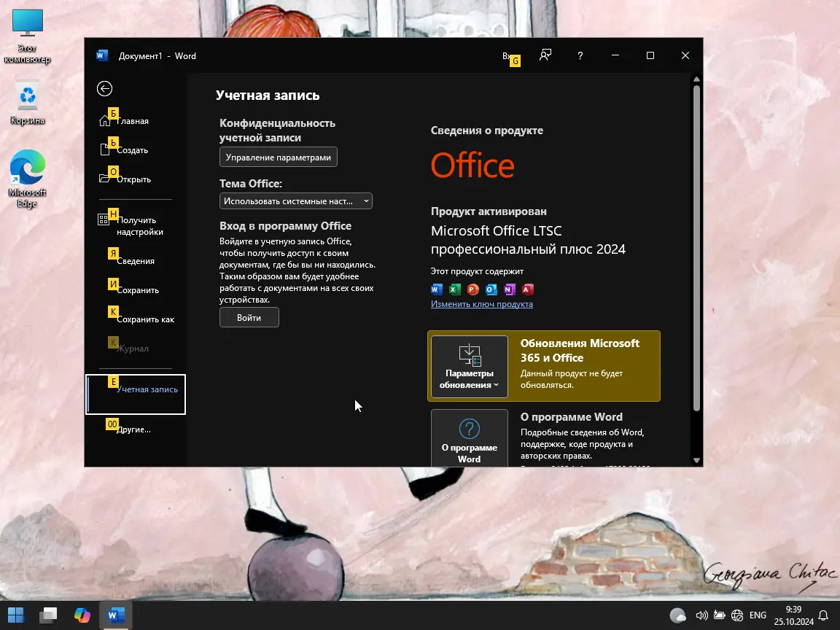The image size is (840, 630).
Task: Click the Word product icon under 'Этот продукт содержит'
Action: coord(436,289)
